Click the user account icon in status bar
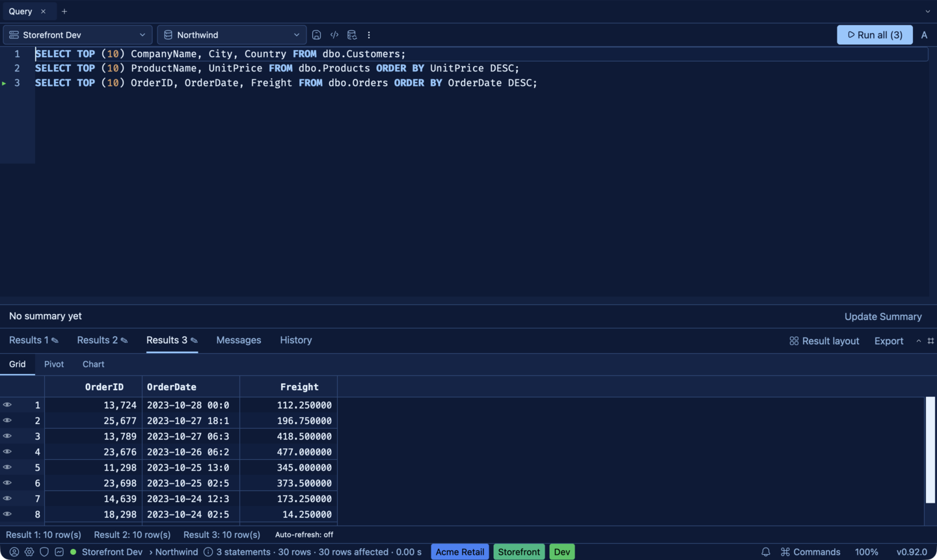The image size is (937, 560). [14, 552]
